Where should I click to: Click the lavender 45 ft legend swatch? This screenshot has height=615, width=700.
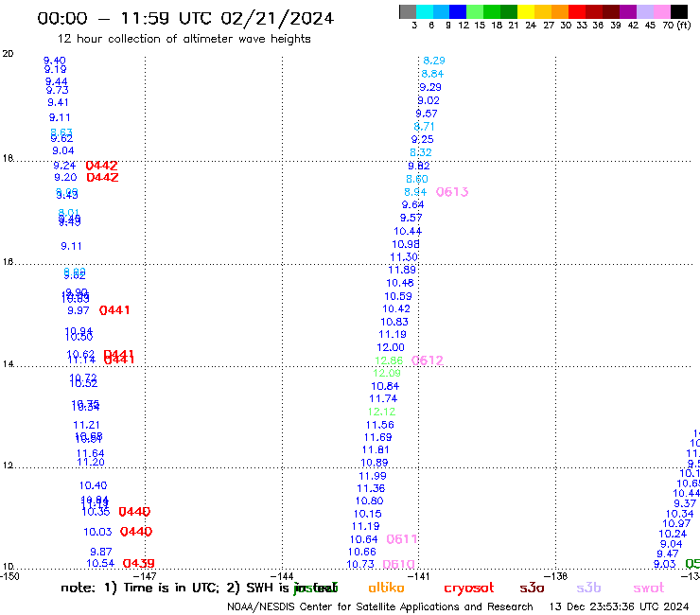point(644,11)
